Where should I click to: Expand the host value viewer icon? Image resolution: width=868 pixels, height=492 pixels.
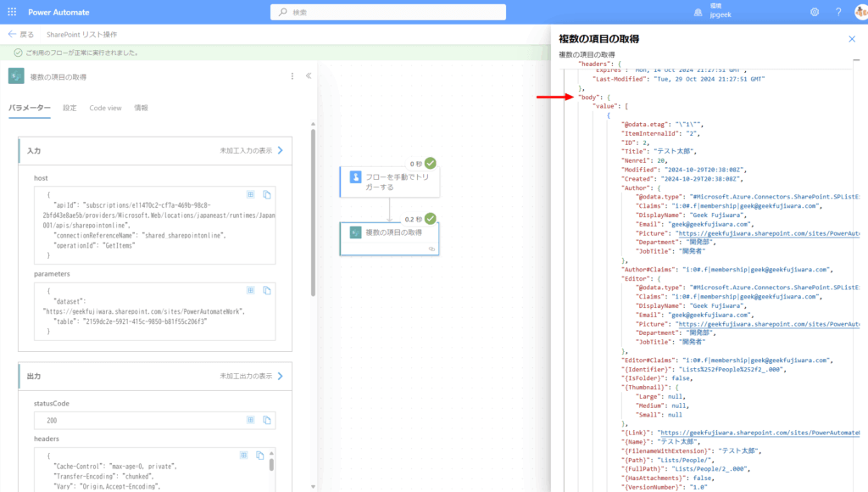[x=251, y=194]
